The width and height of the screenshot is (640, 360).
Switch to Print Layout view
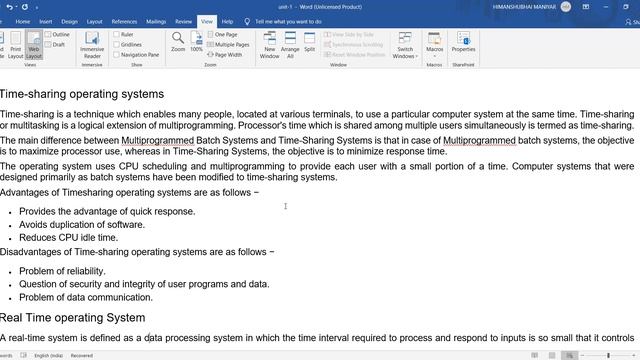pos(16,44)
